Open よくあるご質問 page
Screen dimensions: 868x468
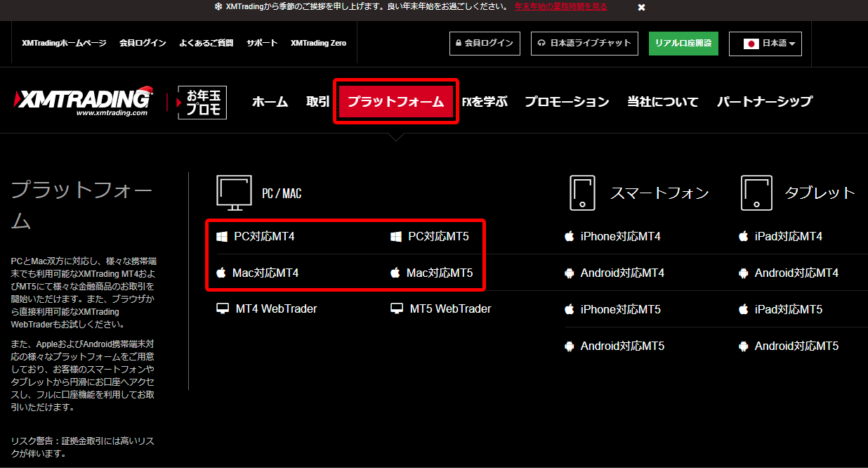pos(206,43)
